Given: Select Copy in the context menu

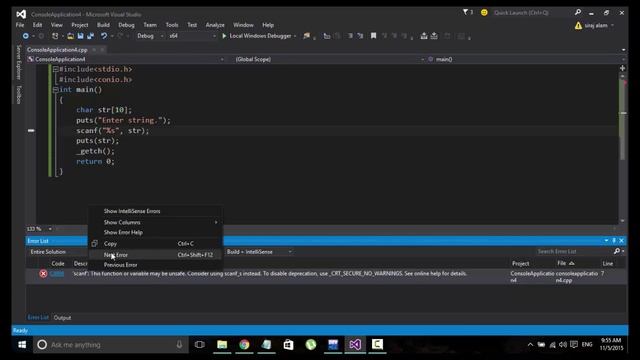Looking at the screenshot, I should pyautogui.click(x=156, y=244).
